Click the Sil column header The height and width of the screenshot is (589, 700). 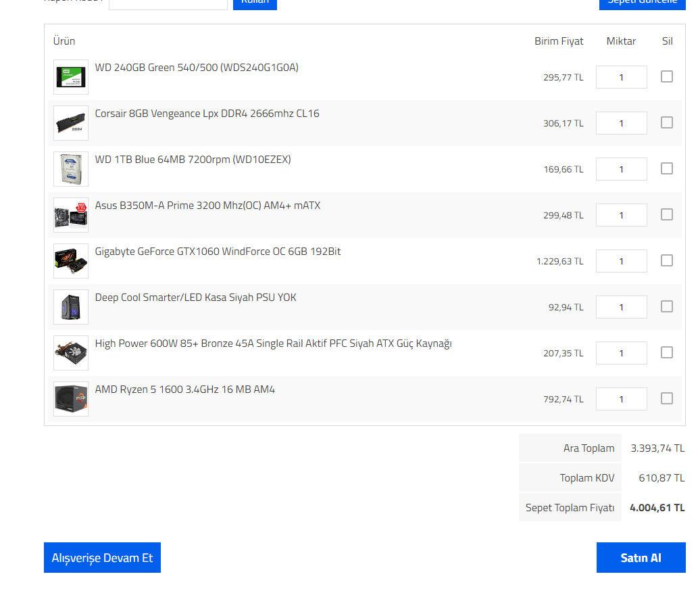(x=668, y=41)
